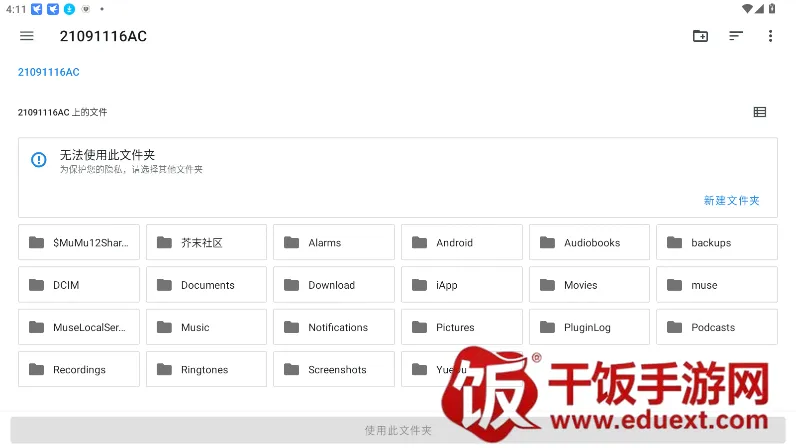
Task: Select the Music folder
Action: pyautogui.click(x=206, y=327)
